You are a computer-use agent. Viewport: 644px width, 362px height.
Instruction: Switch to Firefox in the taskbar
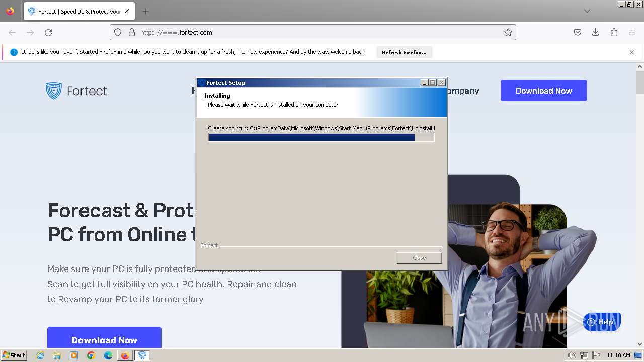[x=125, y=355]
